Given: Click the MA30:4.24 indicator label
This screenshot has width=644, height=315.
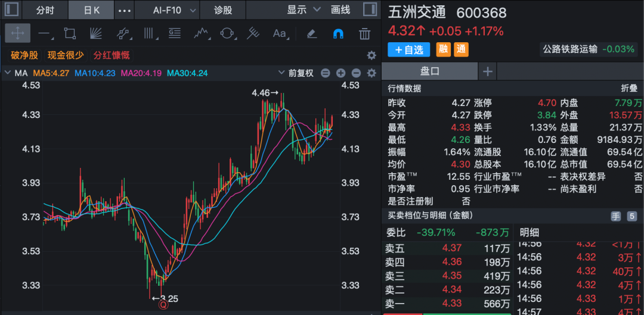Looking at the screenshot, I should pos(188,73).
